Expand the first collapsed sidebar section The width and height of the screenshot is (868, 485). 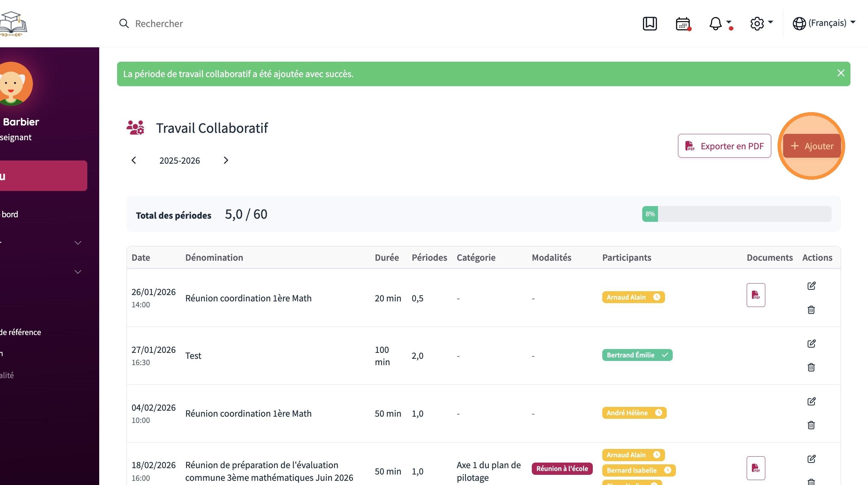tap(78, 243)
